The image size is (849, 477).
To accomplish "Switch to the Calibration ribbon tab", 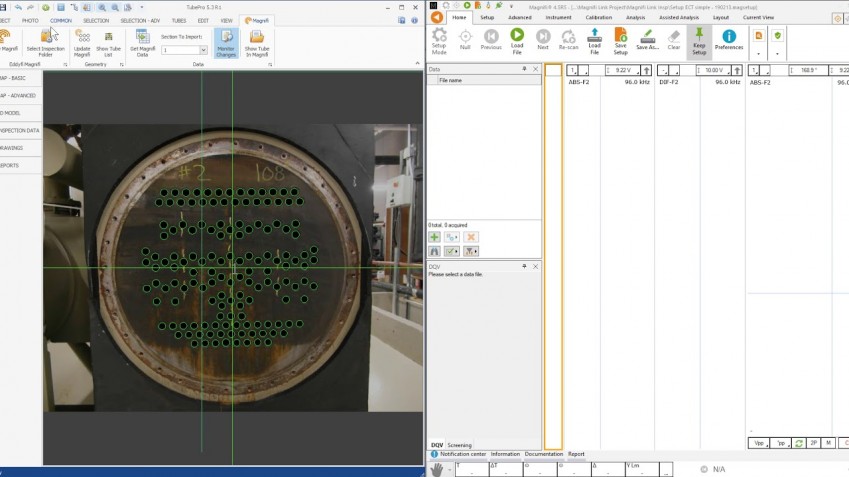I will [598, 17].
